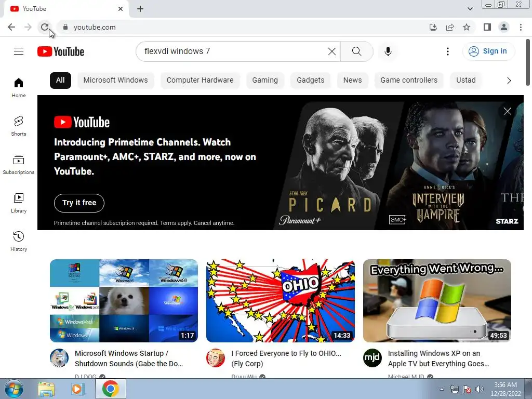
Task: Select the All filter chip
Action: tap(60, 81)
